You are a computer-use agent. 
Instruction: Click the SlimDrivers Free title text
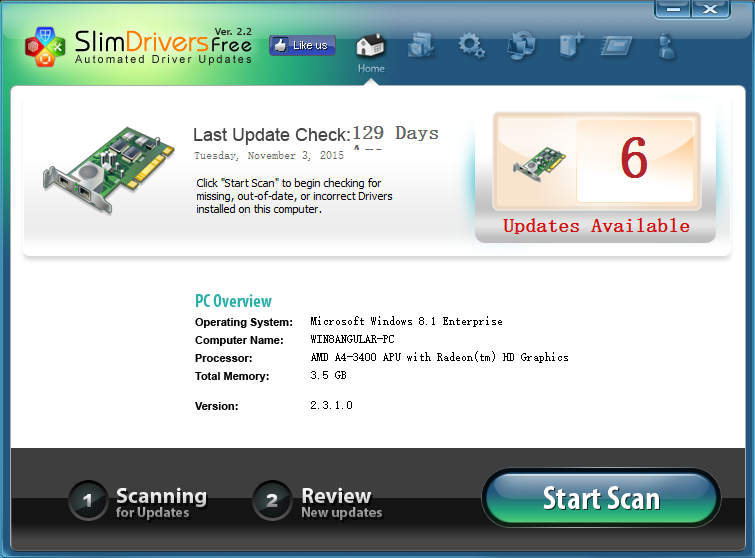(163, 41)
